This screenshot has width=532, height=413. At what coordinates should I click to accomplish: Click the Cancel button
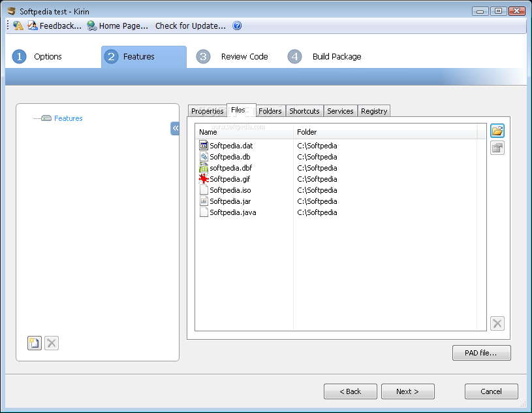491,391
